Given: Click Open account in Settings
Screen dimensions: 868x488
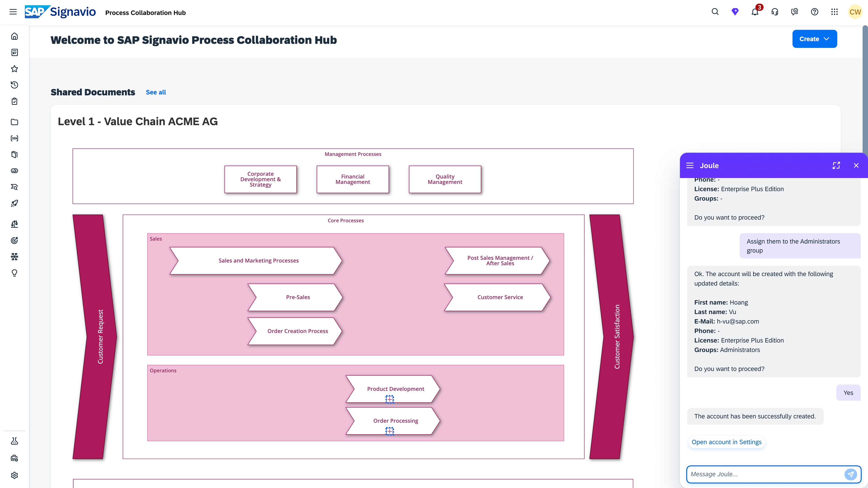Looking at the screenshot, I should [726, 442].
